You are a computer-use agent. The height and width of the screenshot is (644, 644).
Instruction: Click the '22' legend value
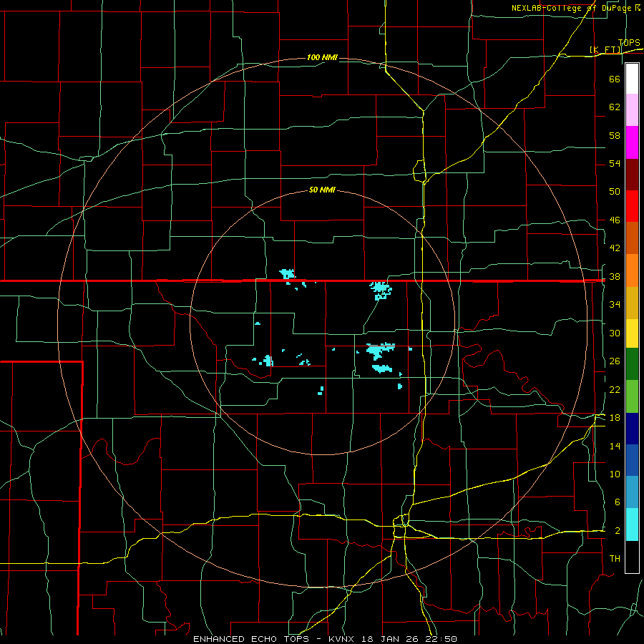[x=615, y=389]
